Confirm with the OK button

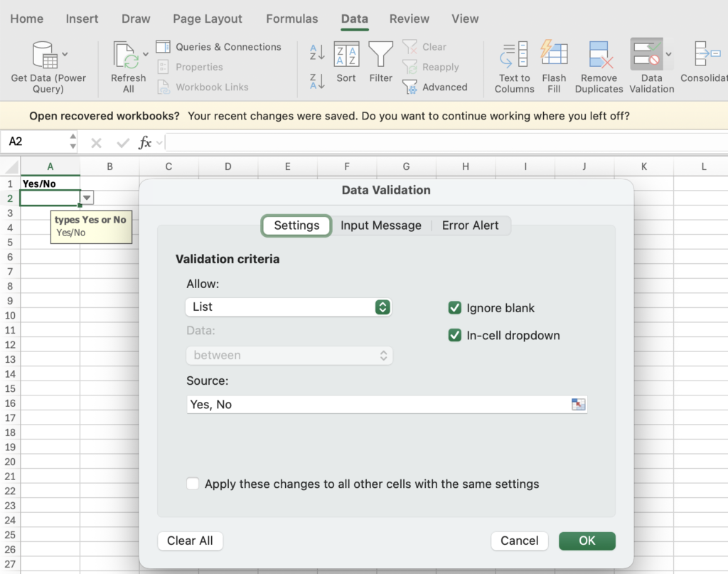pos(587,541)
